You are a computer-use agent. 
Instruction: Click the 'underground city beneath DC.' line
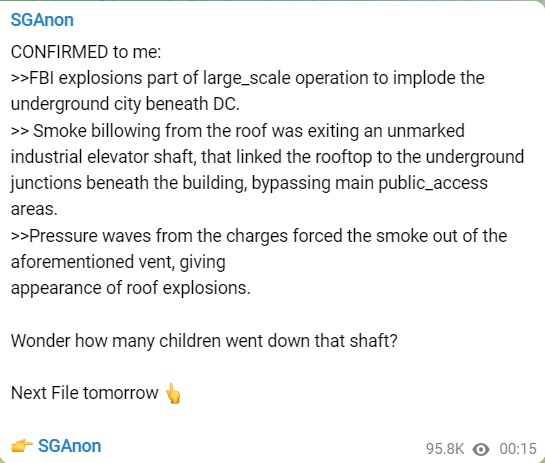click(125, 104)
